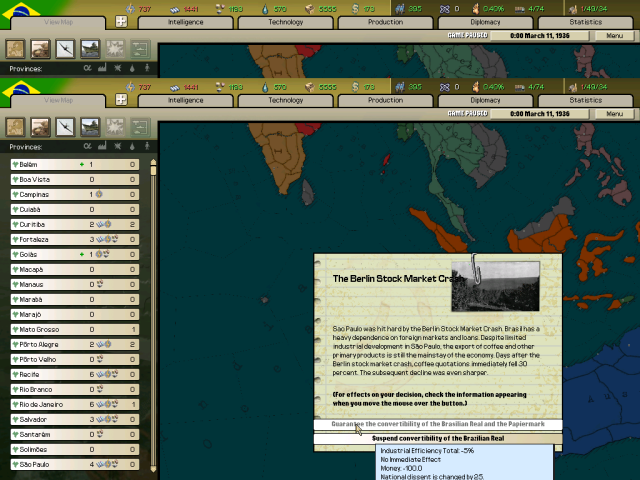Open the Production tab in the lower bar
Image resolution: width=640 pixels, height=480 pixels.
click(x=386, y=100)
